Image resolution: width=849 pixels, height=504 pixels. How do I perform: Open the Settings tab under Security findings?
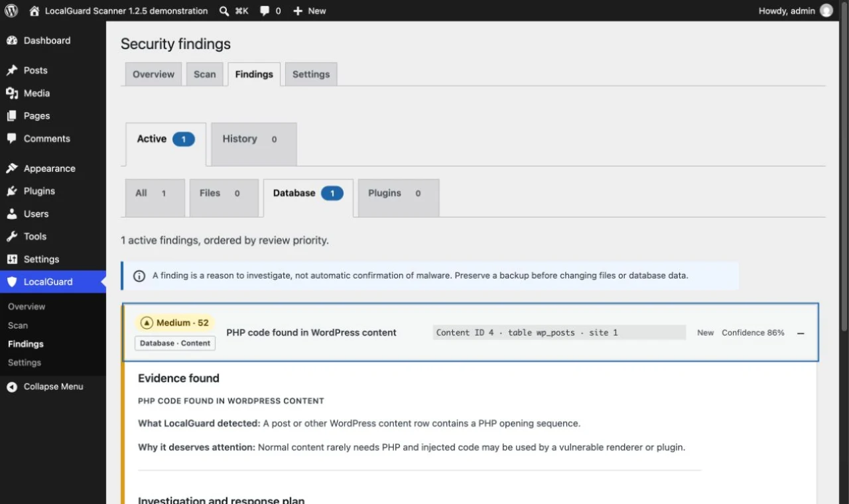click(311, 74)
